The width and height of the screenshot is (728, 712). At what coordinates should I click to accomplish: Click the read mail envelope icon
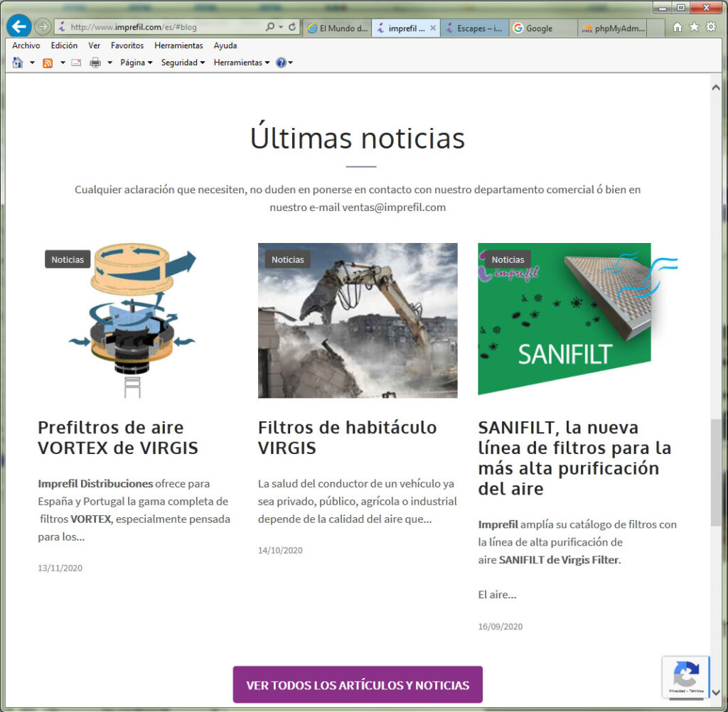(x=76, y=63)
